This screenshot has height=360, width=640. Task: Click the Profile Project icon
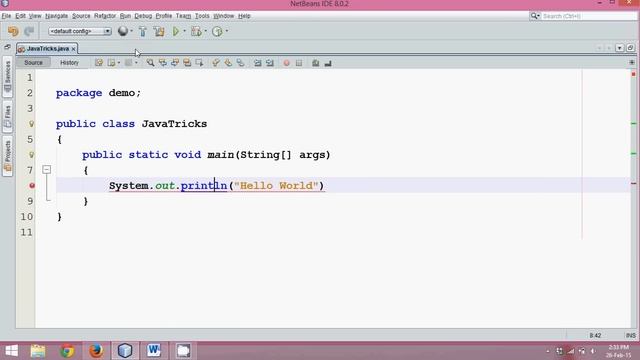(x=217, y=31)
